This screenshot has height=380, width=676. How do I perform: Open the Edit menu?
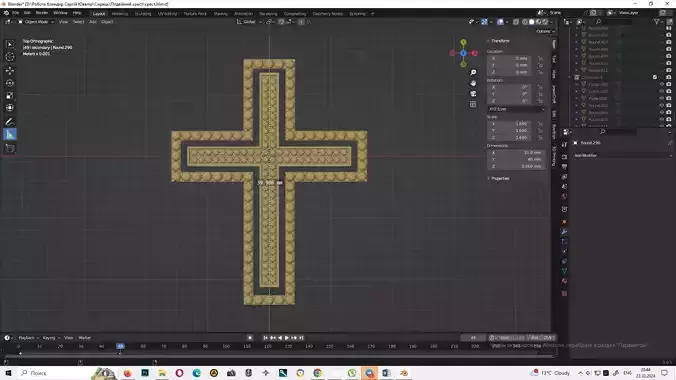pos(27,13)
